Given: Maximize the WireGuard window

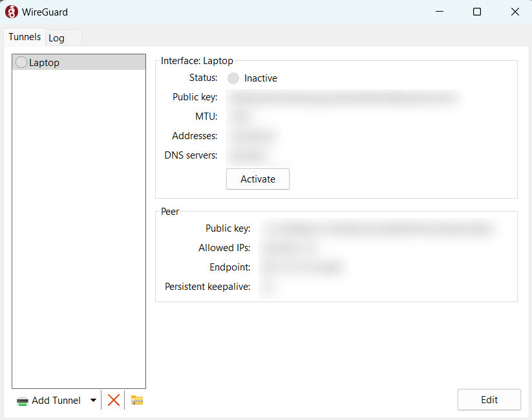Looking at the screenshot, I should coord(476,12).
